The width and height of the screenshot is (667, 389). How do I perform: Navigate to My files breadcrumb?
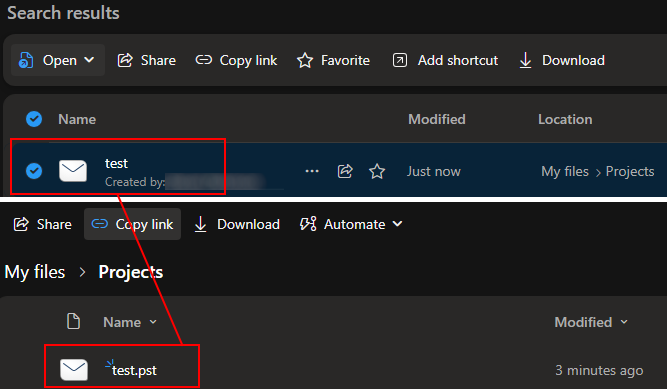point(35,272)
